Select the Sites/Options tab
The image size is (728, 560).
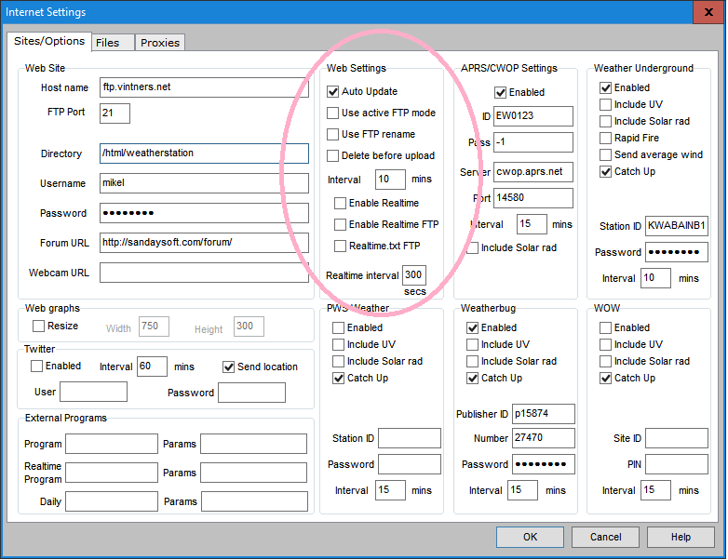tap(49, 41)
